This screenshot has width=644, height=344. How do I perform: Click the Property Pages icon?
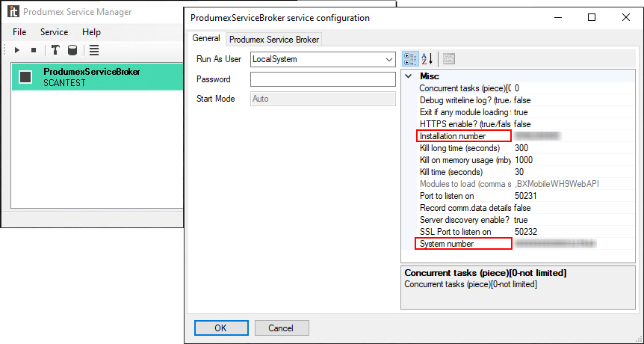pyautogui.click(x=449, y=59)
